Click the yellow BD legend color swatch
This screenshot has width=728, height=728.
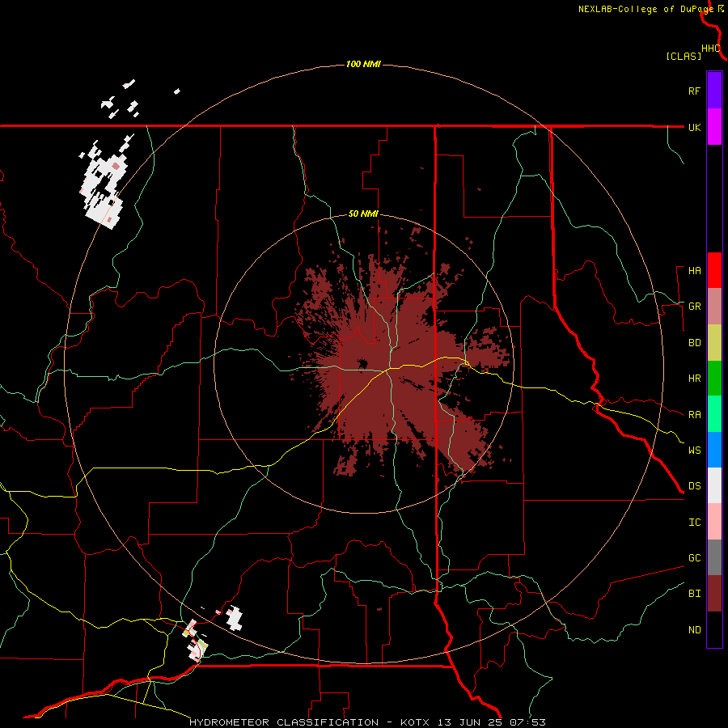[714, 343]
